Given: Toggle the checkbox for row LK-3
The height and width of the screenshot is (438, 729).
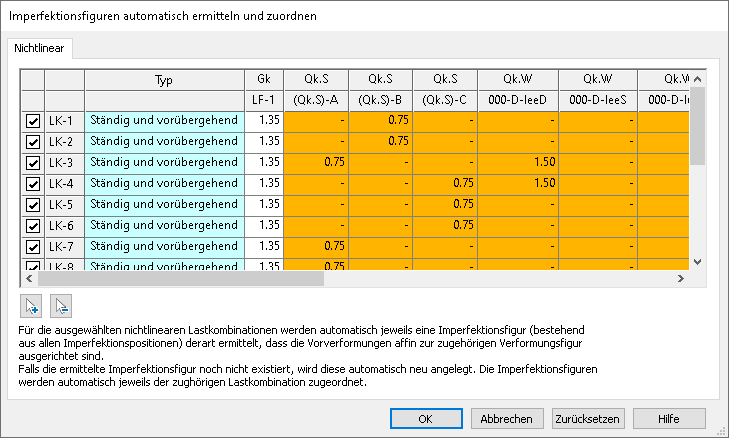Looking at the screenshot, I should pyautogui.click(x=33, y=162).
